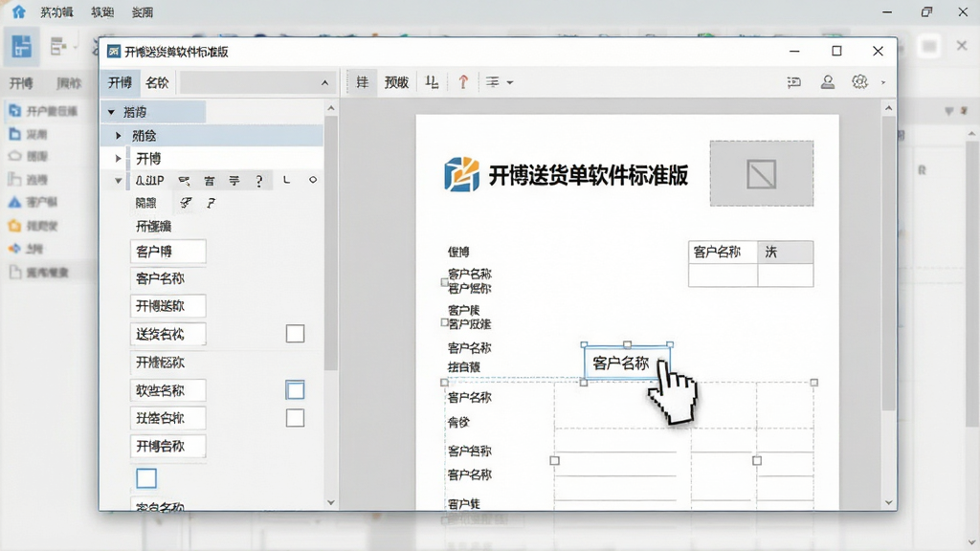The width and height of the screenshot is (980, 551).
Task: Click the left panel scrollbar down arrow
Action: pos(331,502)
